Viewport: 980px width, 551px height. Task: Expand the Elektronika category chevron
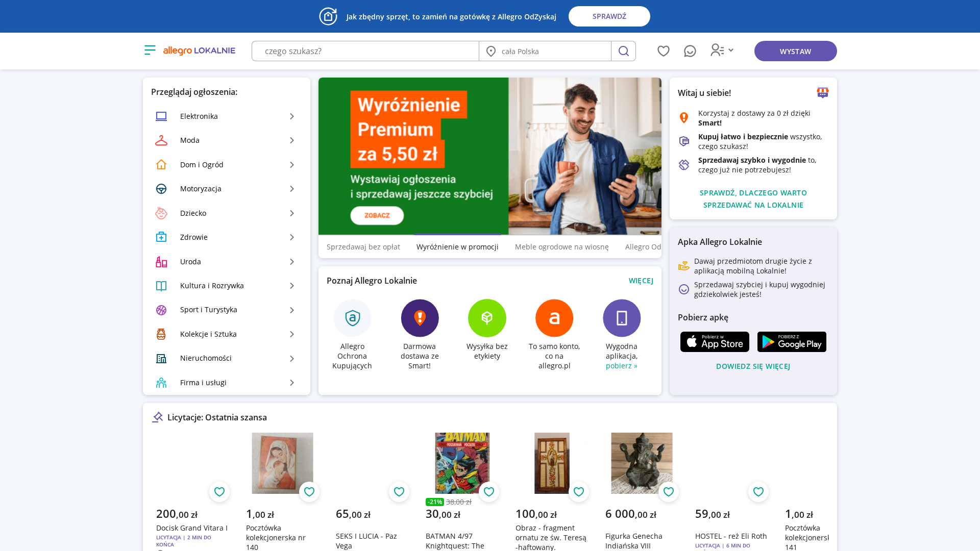(292, 116)
